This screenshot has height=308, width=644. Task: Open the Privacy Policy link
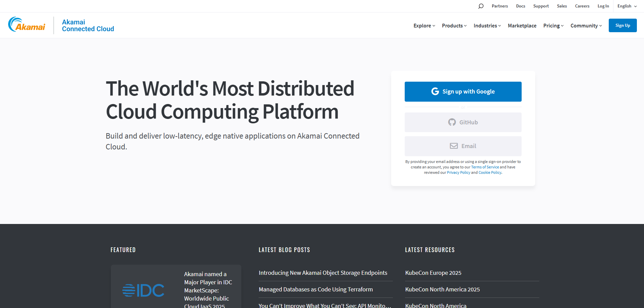(458, 172)
